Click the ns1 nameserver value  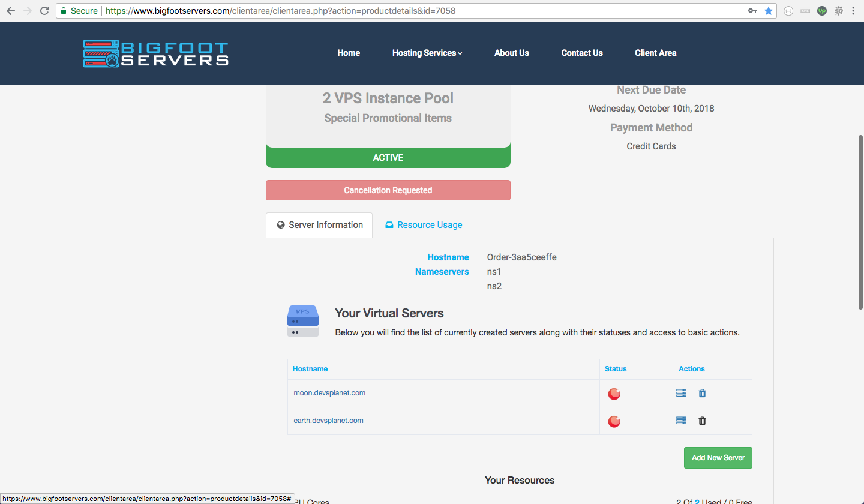pos(494,272)
